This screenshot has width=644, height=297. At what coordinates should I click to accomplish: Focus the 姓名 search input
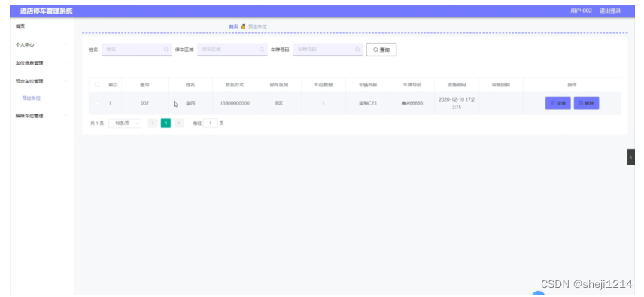coord(137,49)
